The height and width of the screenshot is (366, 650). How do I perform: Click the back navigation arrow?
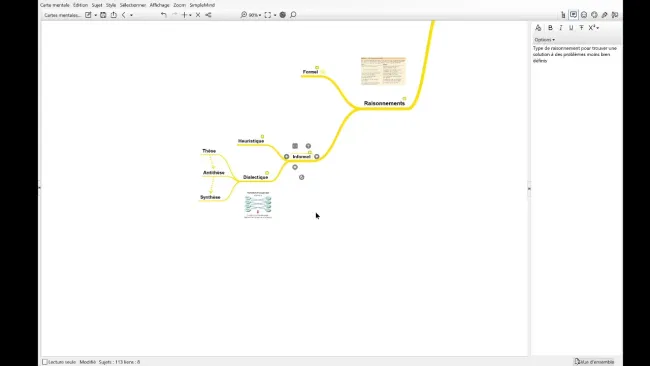click(124, 15)
